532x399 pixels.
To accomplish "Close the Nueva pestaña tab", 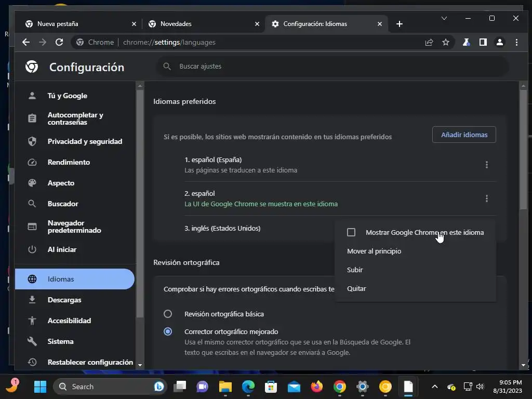I will pos(134,24).
